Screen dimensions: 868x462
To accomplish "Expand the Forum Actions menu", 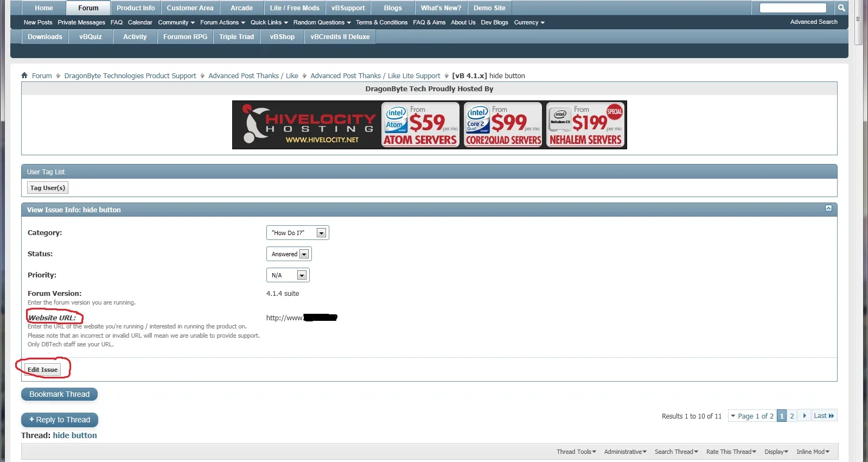I will pos(222,22).
